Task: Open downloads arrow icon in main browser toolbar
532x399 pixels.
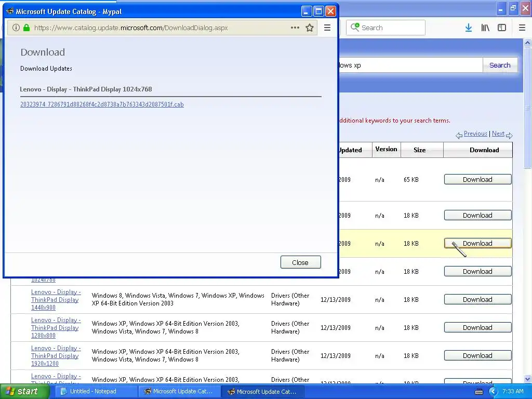Action: [469, 28]
